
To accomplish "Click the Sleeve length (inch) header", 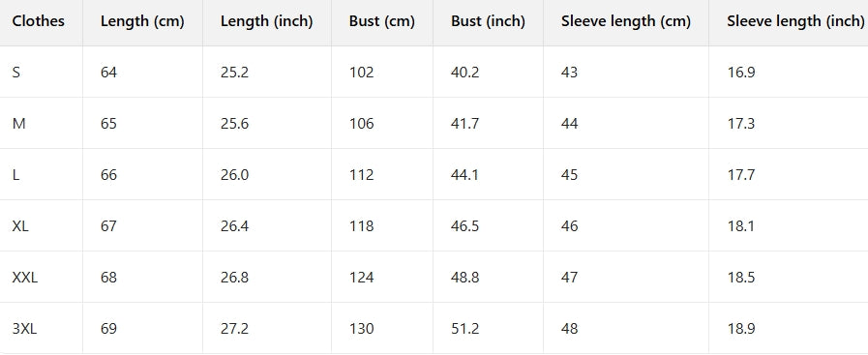I will click(795, 21).
